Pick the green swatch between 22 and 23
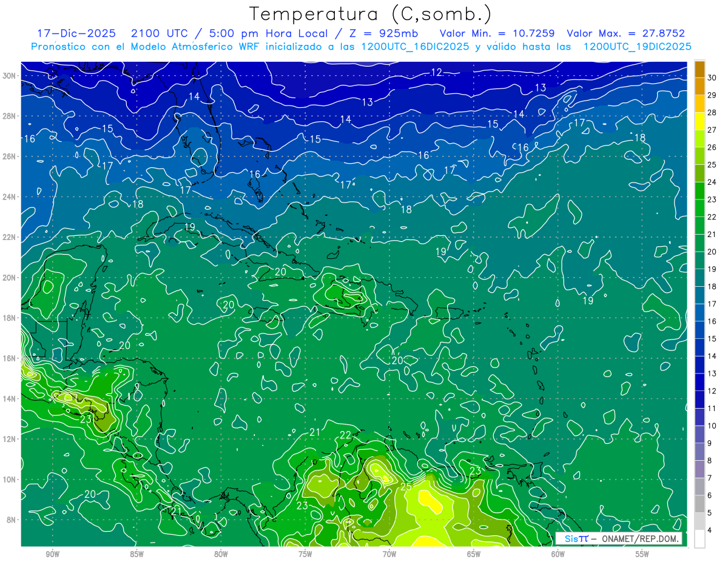This screenshot has width=728, height=562. (699, 208)
